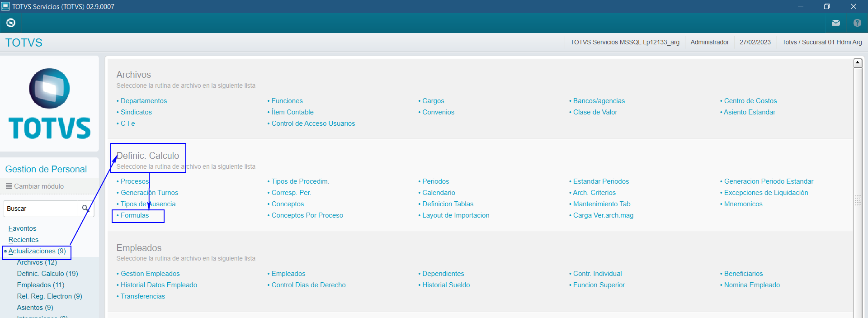Screen dimensions: 868x318
Task: Open Control de Acceso Usuarios
Action: pyautogui.click(x=313, y=123)
